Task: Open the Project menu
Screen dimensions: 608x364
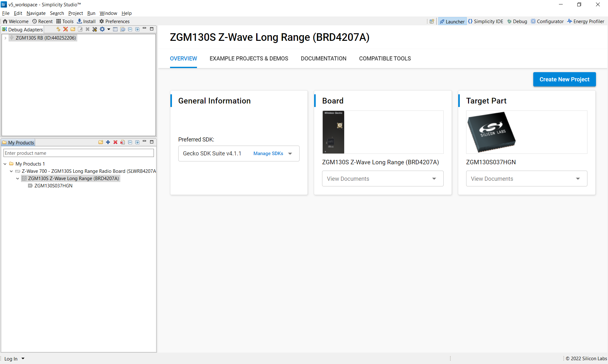Action: coord(75,13)
